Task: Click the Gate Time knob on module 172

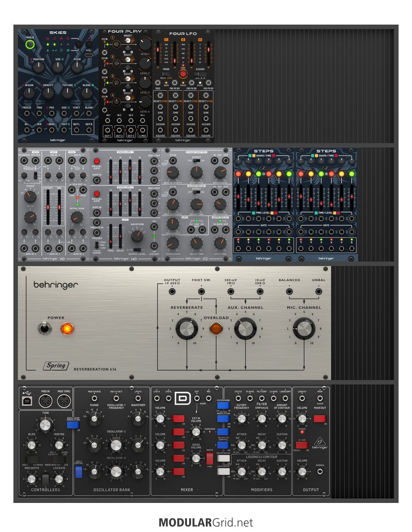Action: [220, 243]
